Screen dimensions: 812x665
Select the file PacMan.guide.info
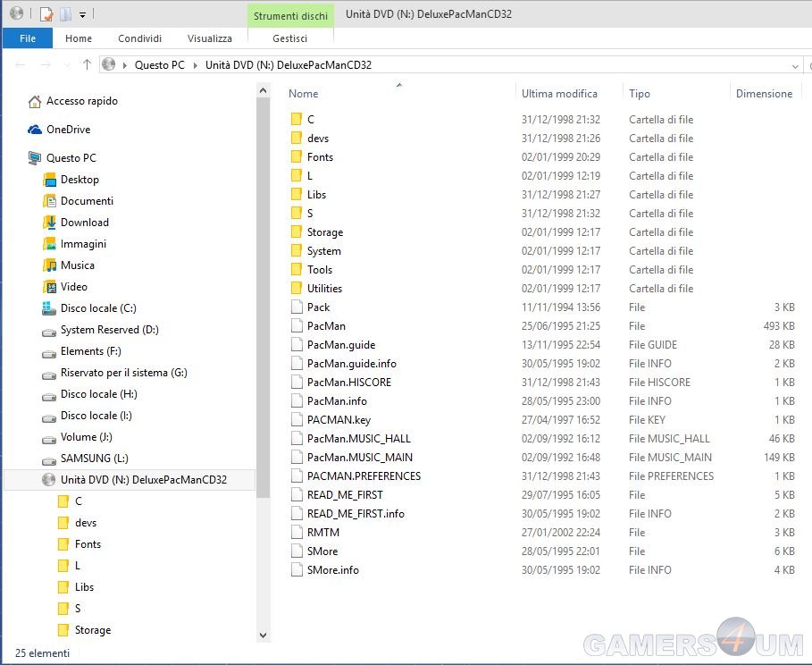pos(352,364)
